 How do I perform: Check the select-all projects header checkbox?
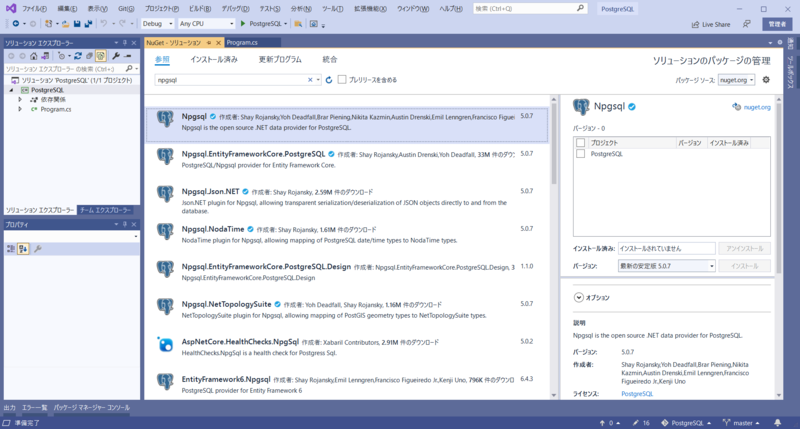click(x=580, y=143)
